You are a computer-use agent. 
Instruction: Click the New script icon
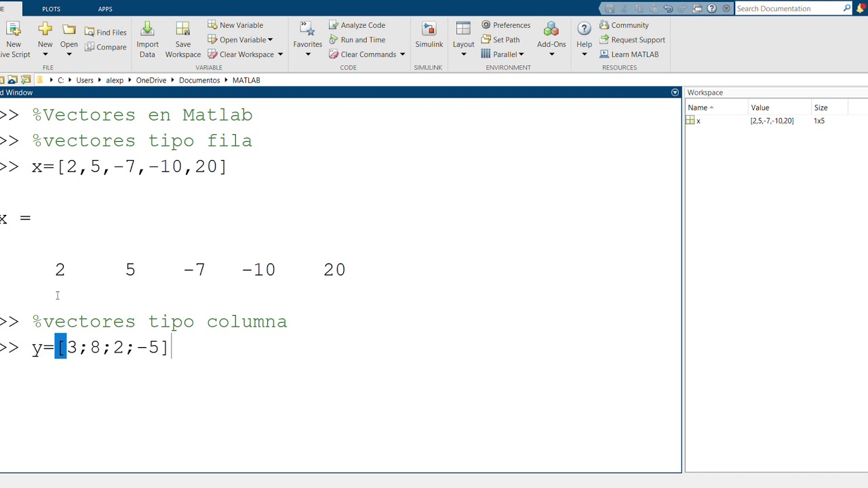click(x=45, y=29)
